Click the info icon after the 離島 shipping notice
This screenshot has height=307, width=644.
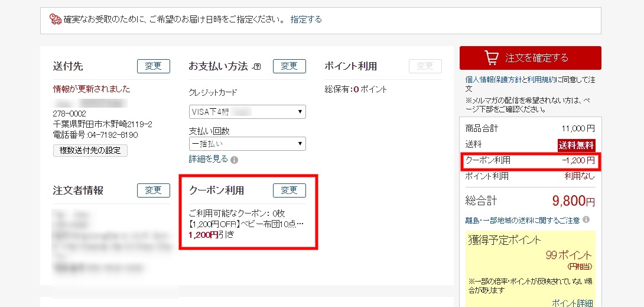pyautogui.click(x=586, y=220)
